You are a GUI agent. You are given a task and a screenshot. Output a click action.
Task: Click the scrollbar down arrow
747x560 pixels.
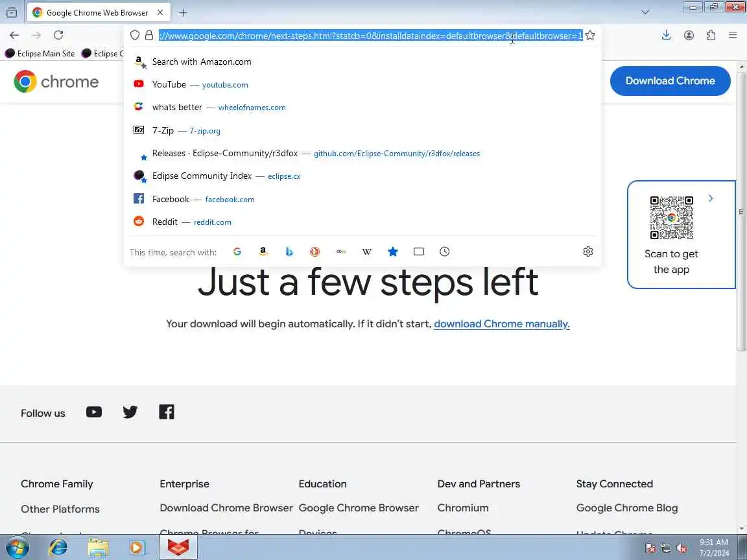(741, 529)
